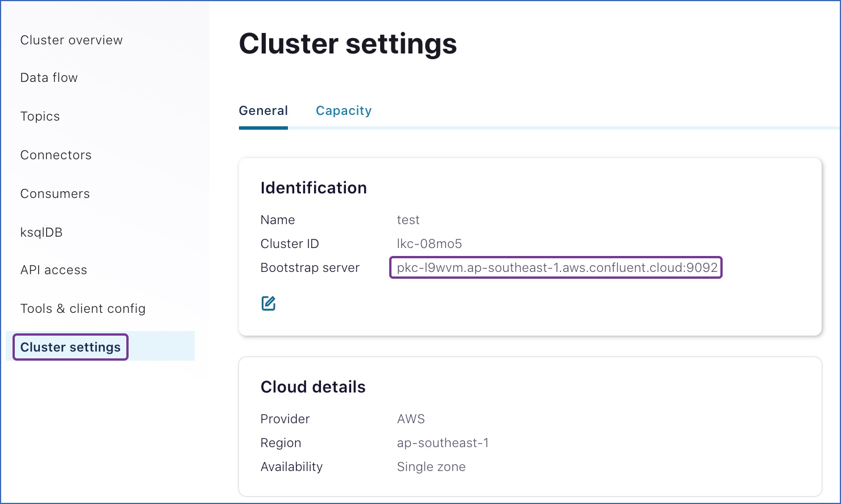Viewport: 841px width, 504px height.
Task: Select the Cluster ID lkc-08mo5 text
Action: point(430,243)
